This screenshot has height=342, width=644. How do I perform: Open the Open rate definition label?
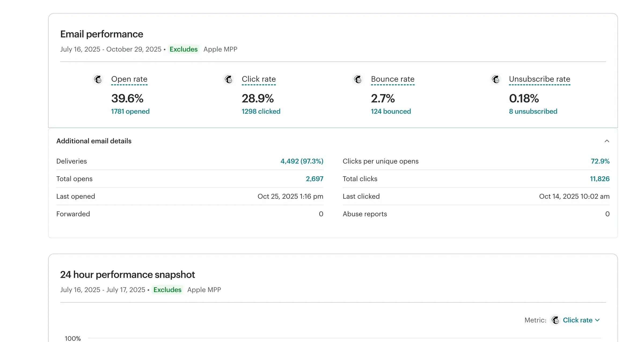point(129,79)
